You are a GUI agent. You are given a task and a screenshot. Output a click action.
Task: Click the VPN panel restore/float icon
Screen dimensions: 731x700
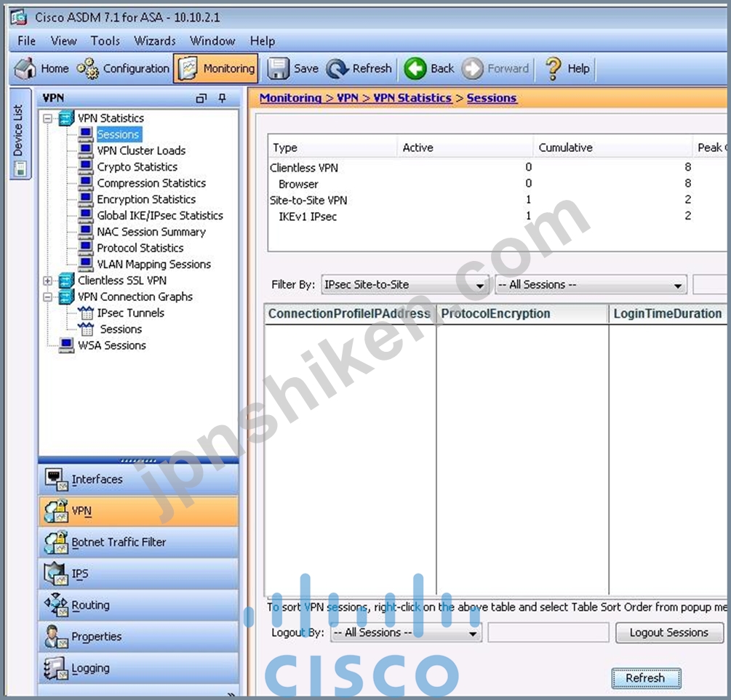point(201,98)
